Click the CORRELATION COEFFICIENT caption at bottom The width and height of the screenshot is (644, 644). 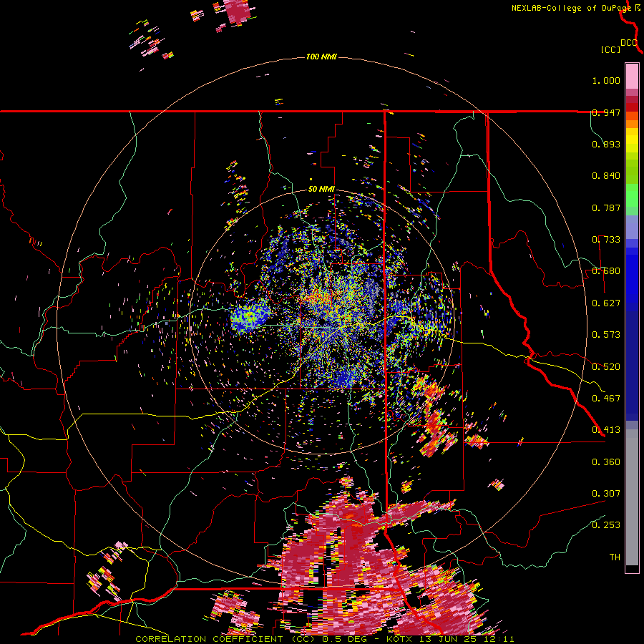(x=324, y=639)
